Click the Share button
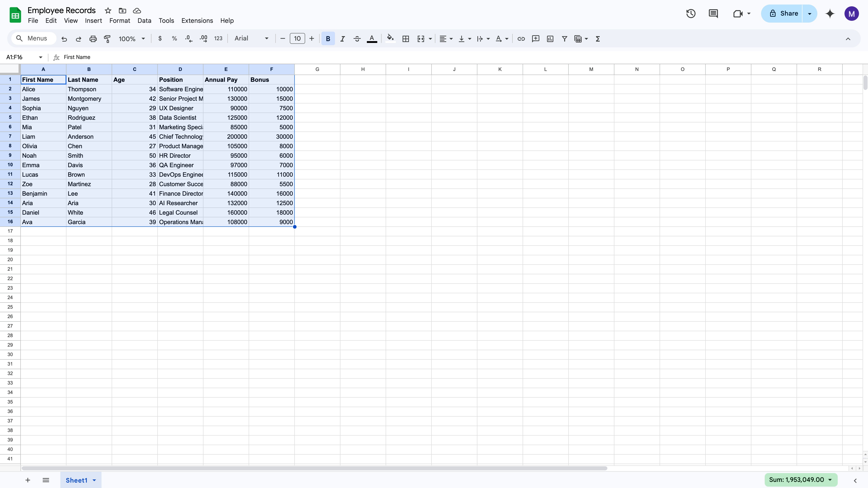Viewport: 868px width, 488px height. (x=782, y=14)
